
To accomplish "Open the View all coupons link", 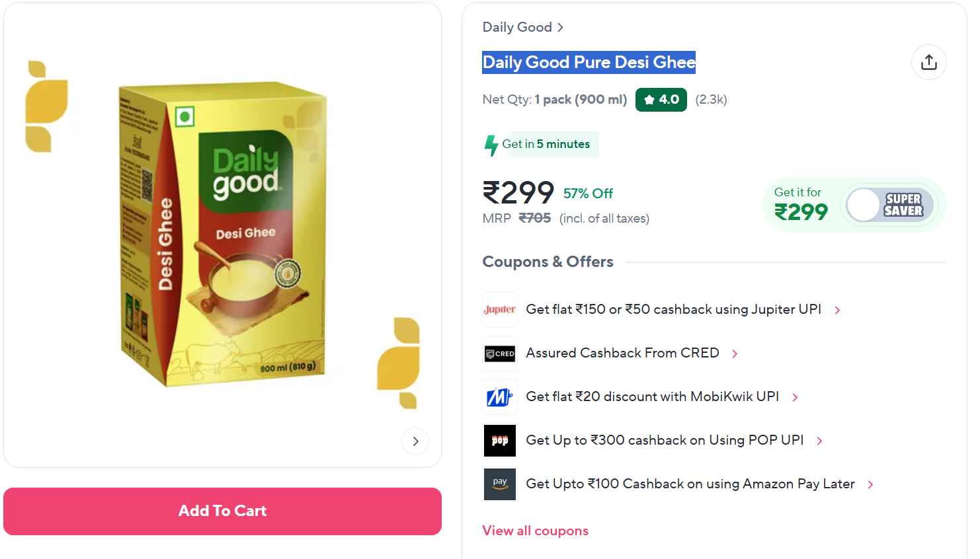I will (535, 531).
